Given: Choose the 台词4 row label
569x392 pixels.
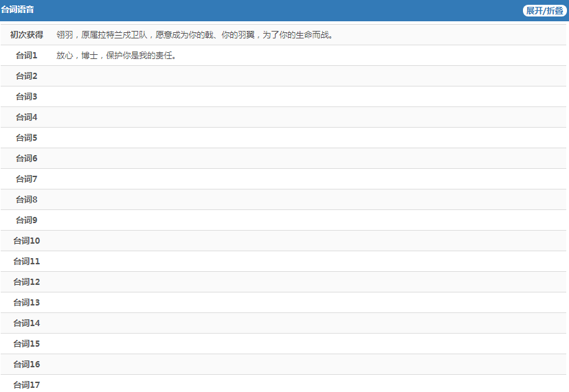Looking at the screenshot, I should 27,117.
